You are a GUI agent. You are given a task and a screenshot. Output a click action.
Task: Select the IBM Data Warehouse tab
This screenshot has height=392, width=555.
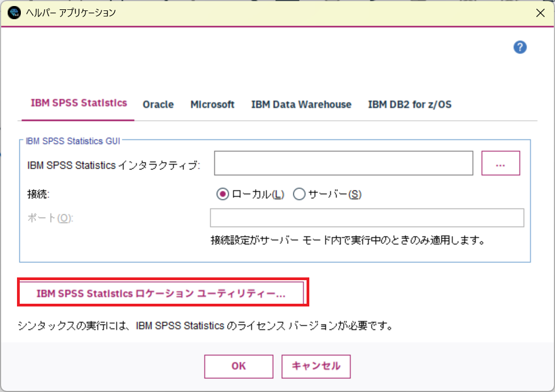tap(301, 105)
